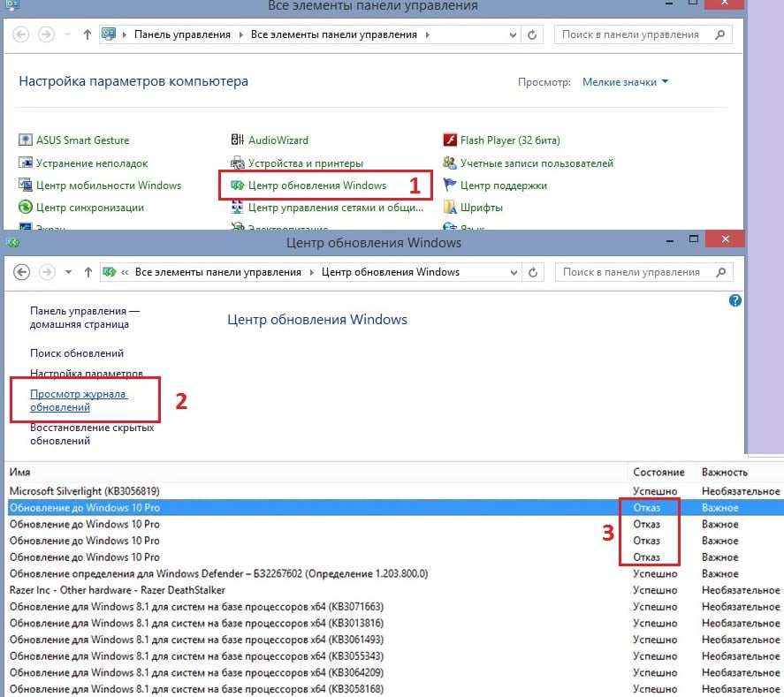Open Центр мобильности Windows item
Viewport: 784px width, 697px height.
click(100, 186)
